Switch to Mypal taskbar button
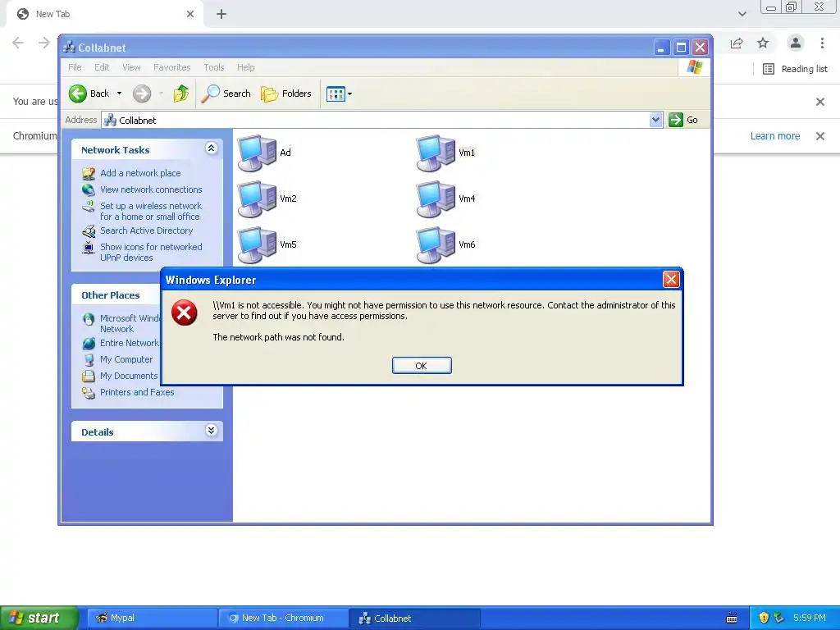Viewport: 840px width, 630px height. 152,619
